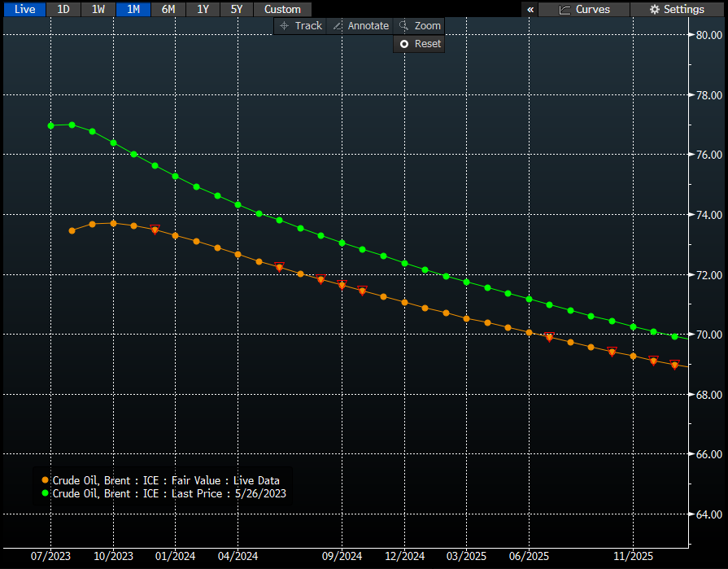Click the first red triangle marker on the orange curve
Screen dimensions: 728x569
tap(155, 230)
